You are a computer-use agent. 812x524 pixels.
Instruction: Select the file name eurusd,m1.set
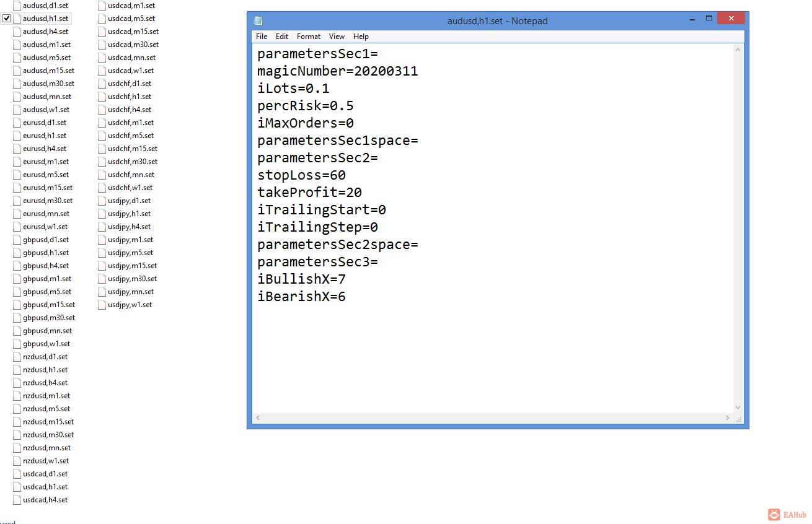[46, 162]
